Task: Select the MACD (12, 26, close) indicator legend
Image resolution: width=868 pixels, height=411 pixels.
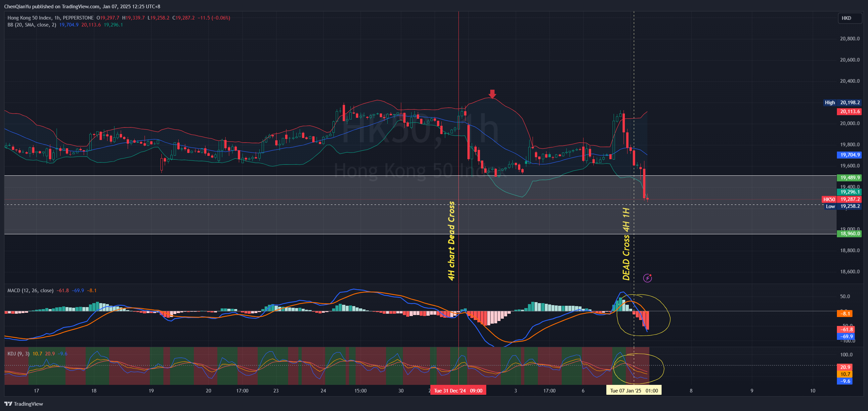Action: (30, 290)
